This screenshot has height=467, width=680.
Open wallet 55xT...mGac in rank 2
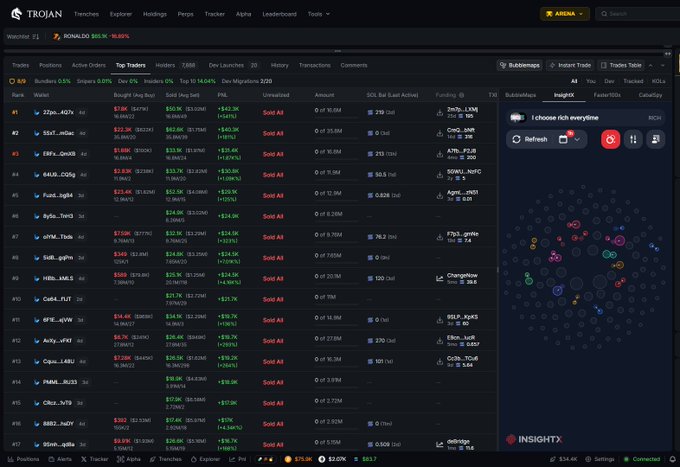[x=58, y=133]
